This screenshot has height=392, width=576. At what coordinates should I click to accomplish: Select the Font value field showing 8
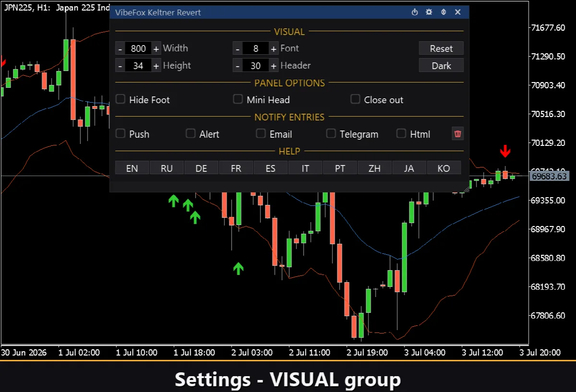(255, 48)
